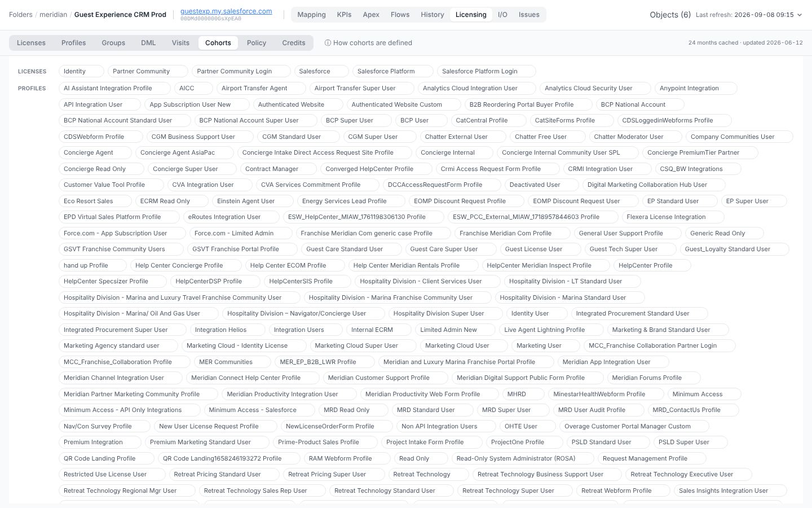
Task: Open the Flows tab
Action: click(400, 15)
